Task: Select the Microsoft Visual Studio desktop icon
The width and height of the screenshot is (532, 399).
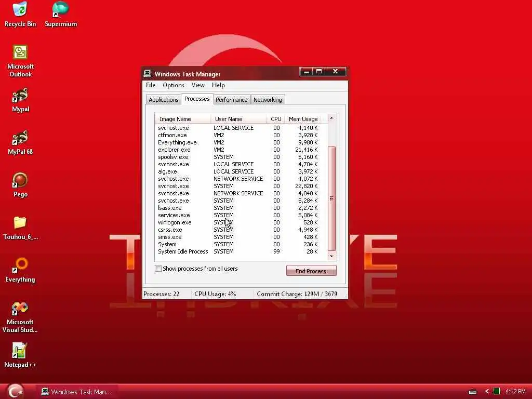Action: pyautogui.click(x=20, y=317)
